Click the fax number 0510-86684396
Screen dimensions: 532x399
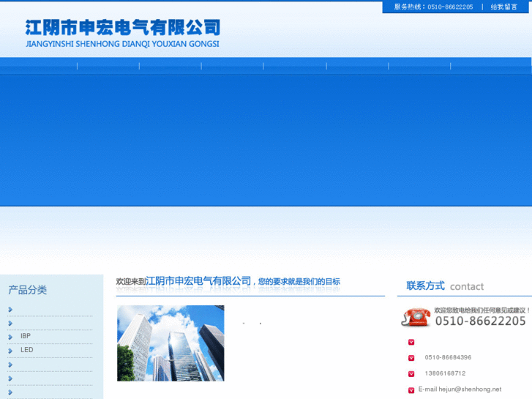448,357
